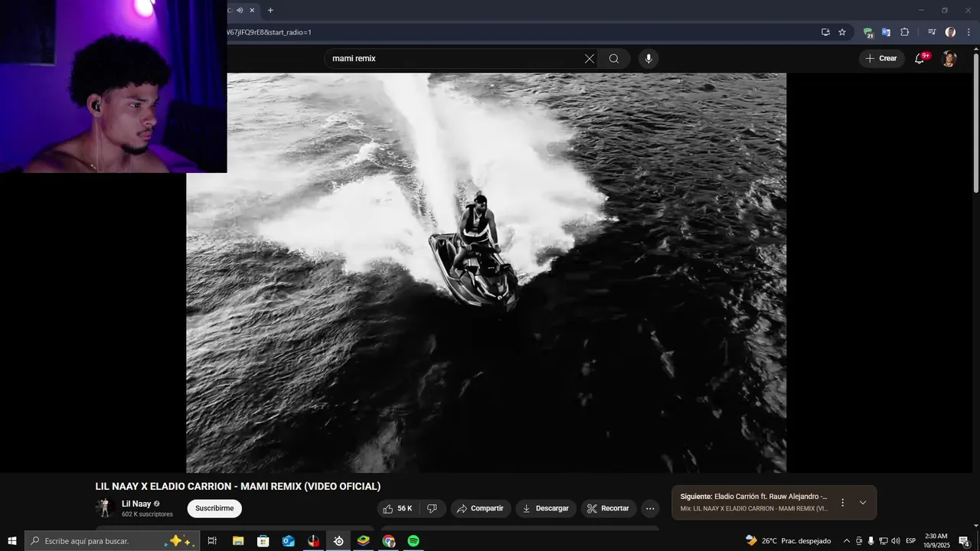This screenshot has height=551, width=980.
Task: Open network tray icon
Action: pos(883,541)
